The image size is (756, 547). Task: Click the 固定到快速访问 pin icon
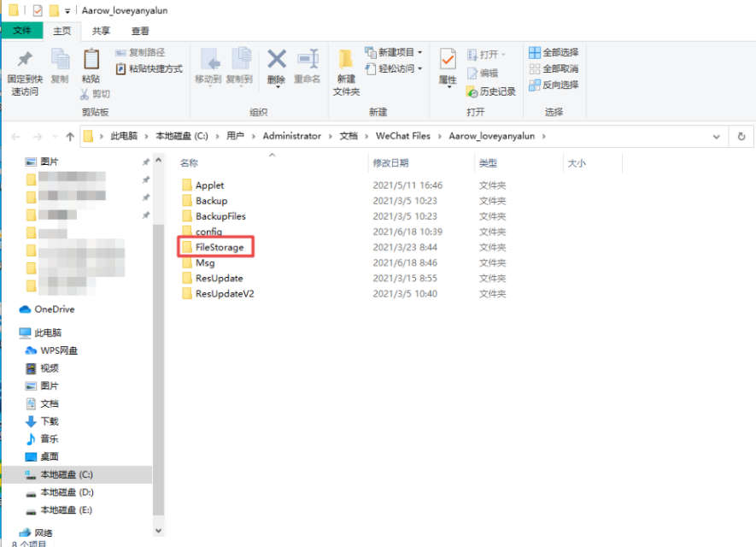pos(25,59)
